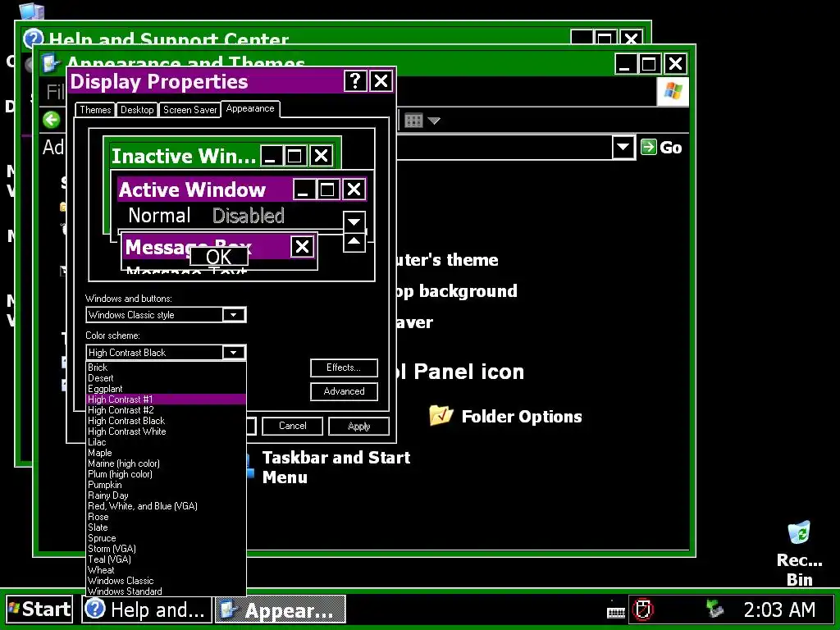Click Taskbar and Start Menu link
Screen dimensions: 840x630
tap(336, 467)
